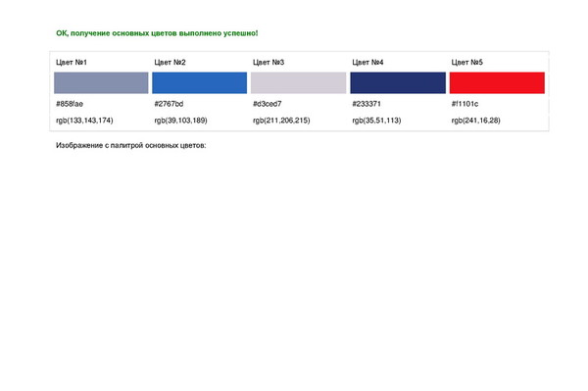This screenshot has height=391, width=588.
Task: Click the hex code #233371
Action: (x=367, y=104)
